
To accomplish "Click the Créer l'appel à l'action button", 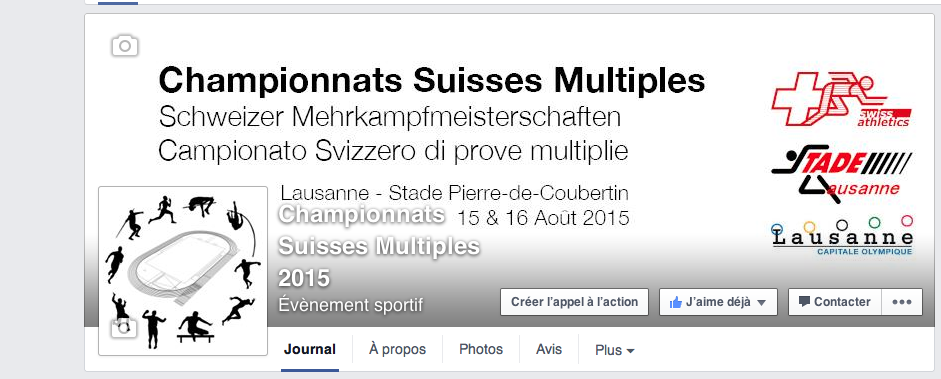I will tap(574, 302).
